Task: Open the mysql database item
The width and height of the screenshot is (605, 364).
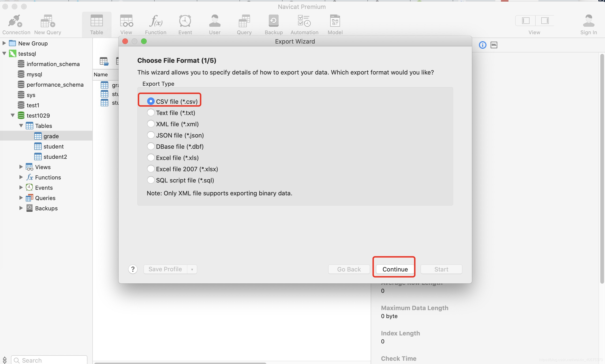Action: 34,74
